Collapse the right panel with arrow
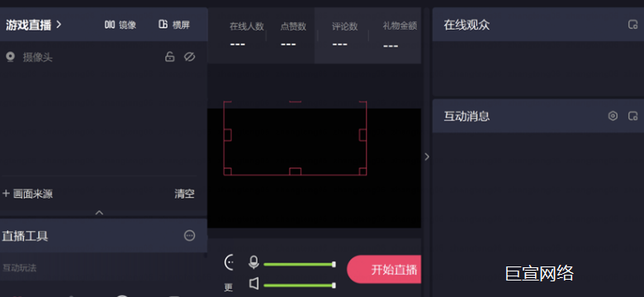 pos(427,156)
